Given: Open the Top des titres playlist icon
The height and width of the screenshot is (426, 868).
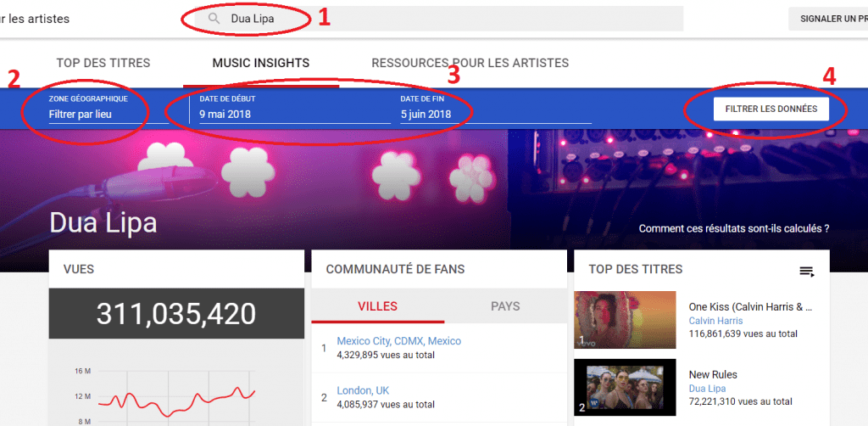Looking at the screenshot, I should [x=807, y=272].
